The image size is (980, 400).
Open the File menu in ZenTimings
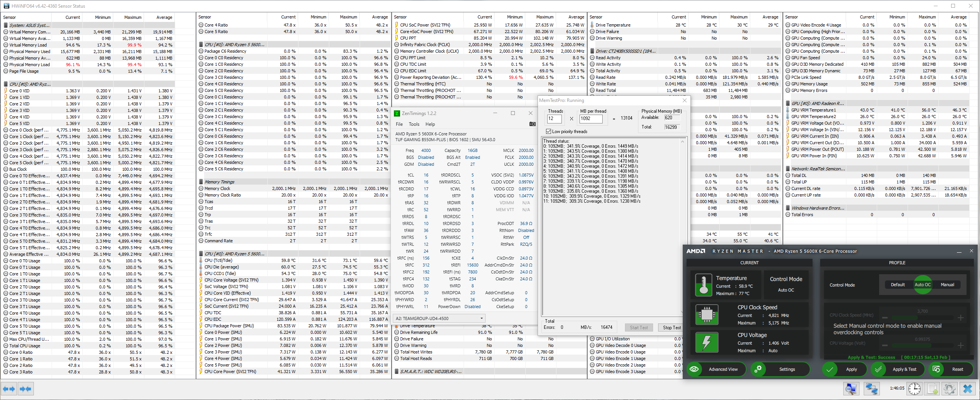(x=399, y=124)
